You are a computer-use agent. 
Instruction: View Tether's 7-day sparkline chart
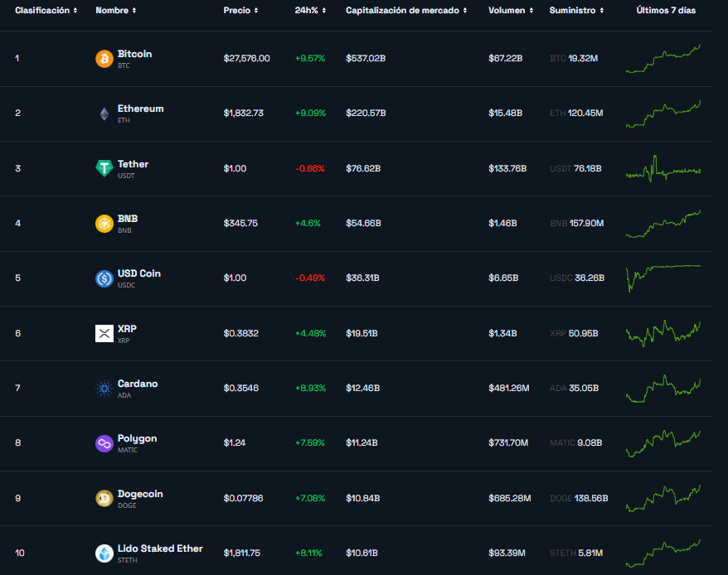(x=663, y=168)
